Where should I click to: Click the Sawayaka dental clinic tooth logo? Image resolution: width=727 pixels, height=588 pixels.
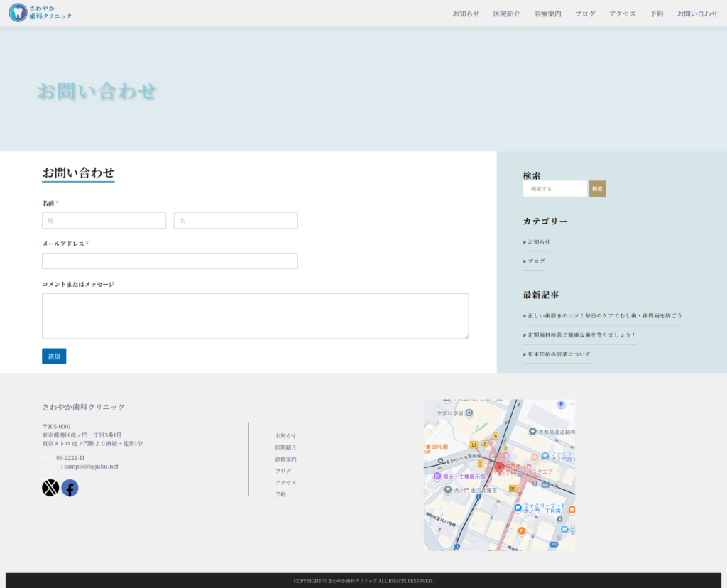(18, 13)
